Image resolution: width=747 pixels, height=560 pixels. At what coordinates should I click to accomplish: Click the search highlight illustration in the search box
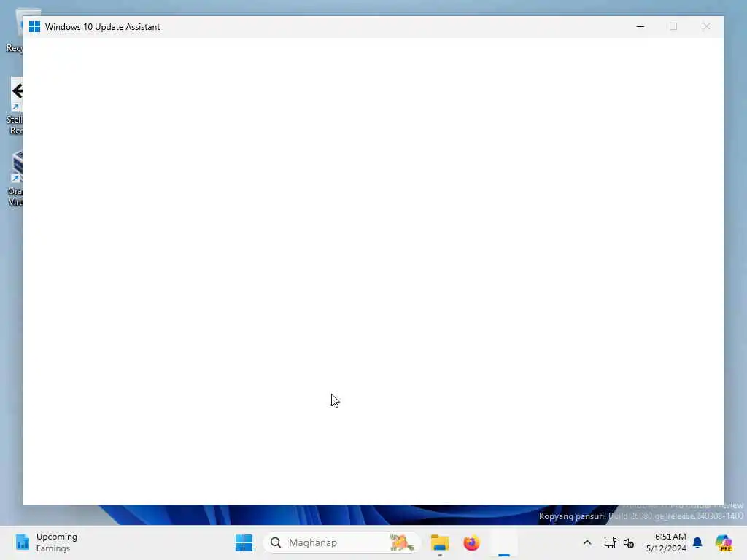402,542
